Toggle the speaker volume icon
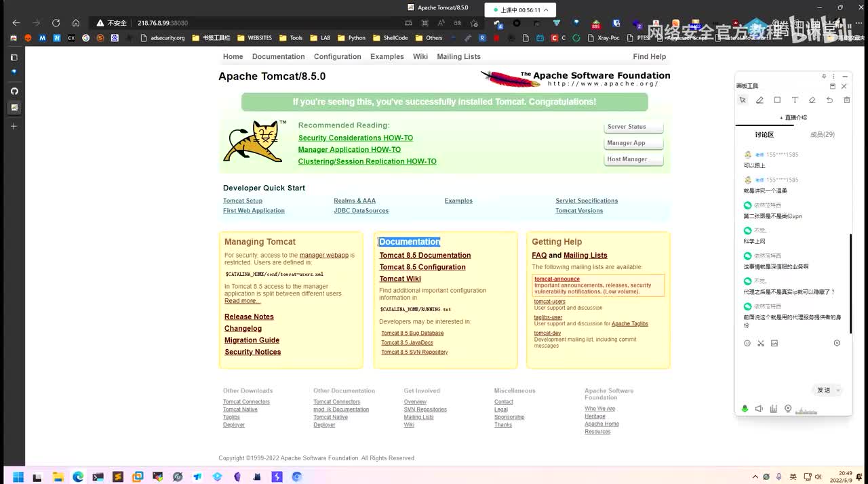This screenshot has height=484, width=868. [x=759, y=409]
